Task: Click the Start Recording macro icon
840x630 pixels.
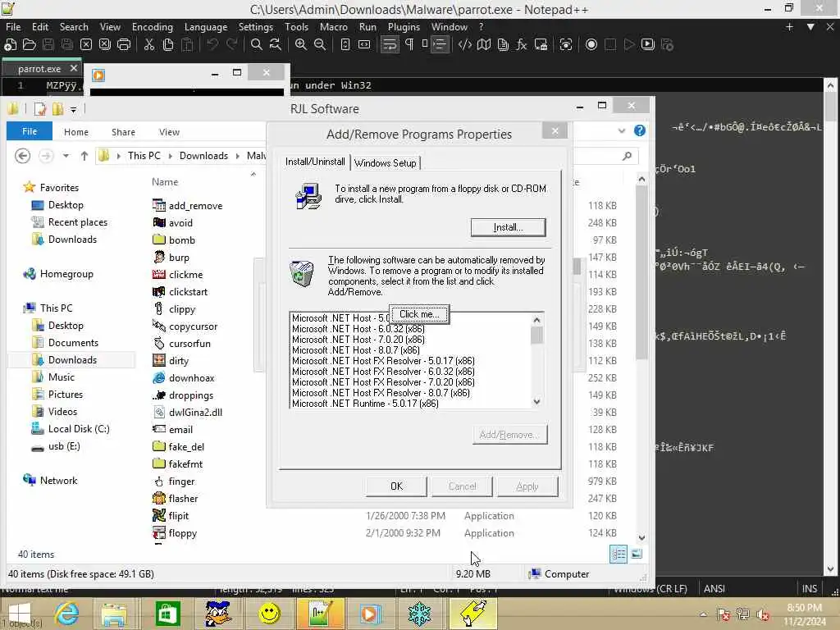Action: pos(591,45)
